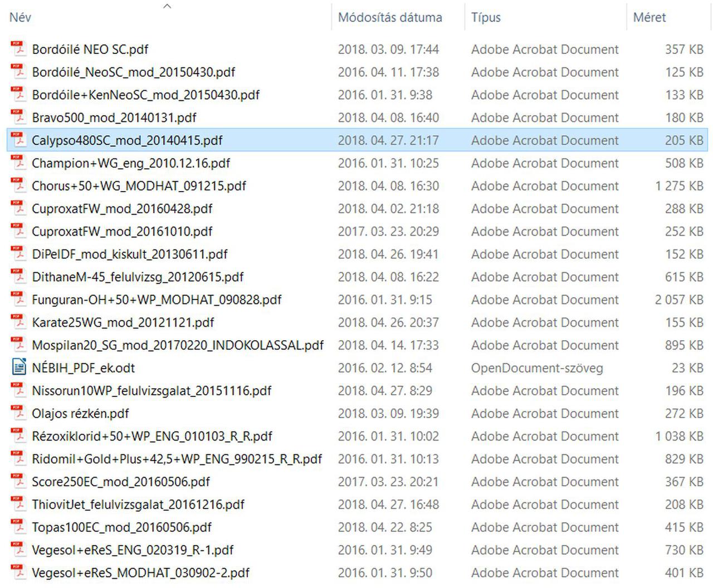Click the PDF icon of Ridomil+Gold+Plus+42,5+WP_ENG_990215_R_R.pdf

pos(19,459)
